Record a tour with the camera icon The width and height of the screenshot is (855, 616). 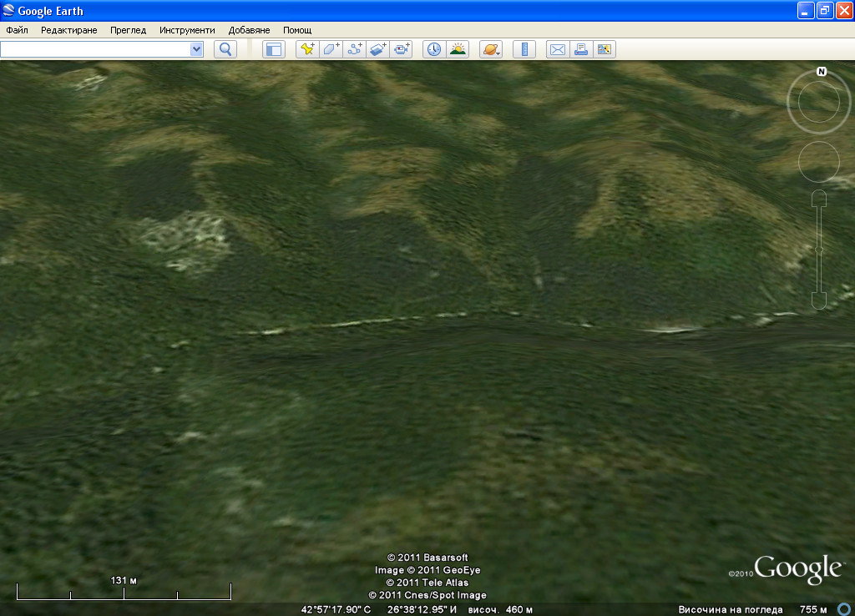click(x=402, y=49)
